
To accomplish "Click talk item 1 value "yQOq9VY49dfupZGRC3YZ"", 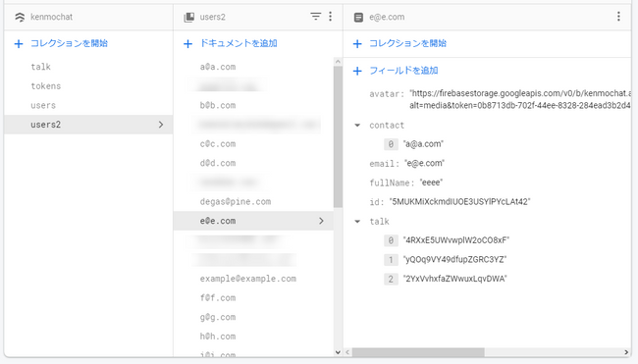I will 454,259.
